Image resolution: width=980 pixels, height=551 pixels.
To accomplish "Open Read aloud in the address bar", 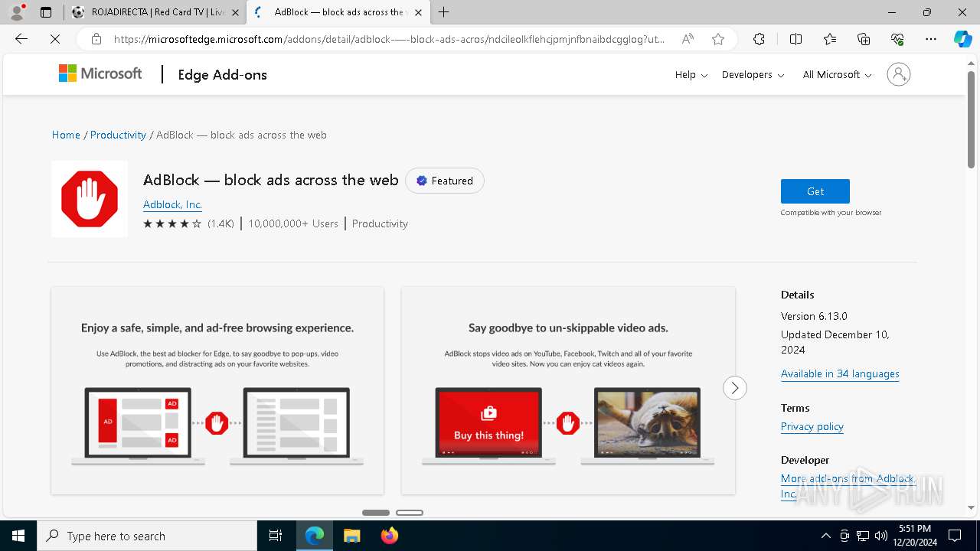I will (688, 39).
